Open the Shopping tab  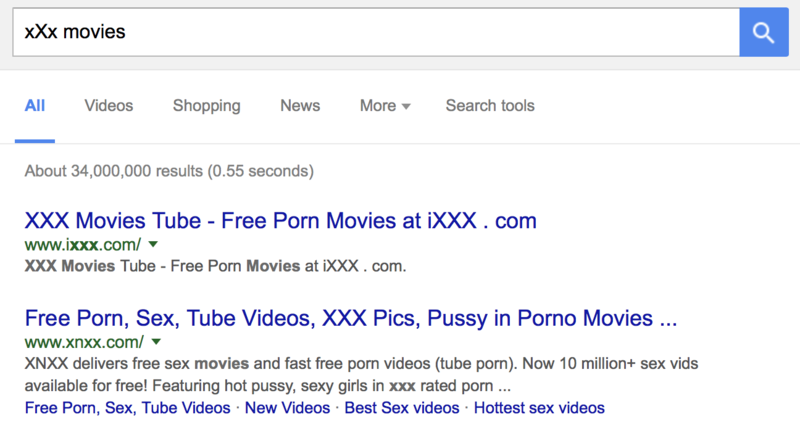coord(207,106)
